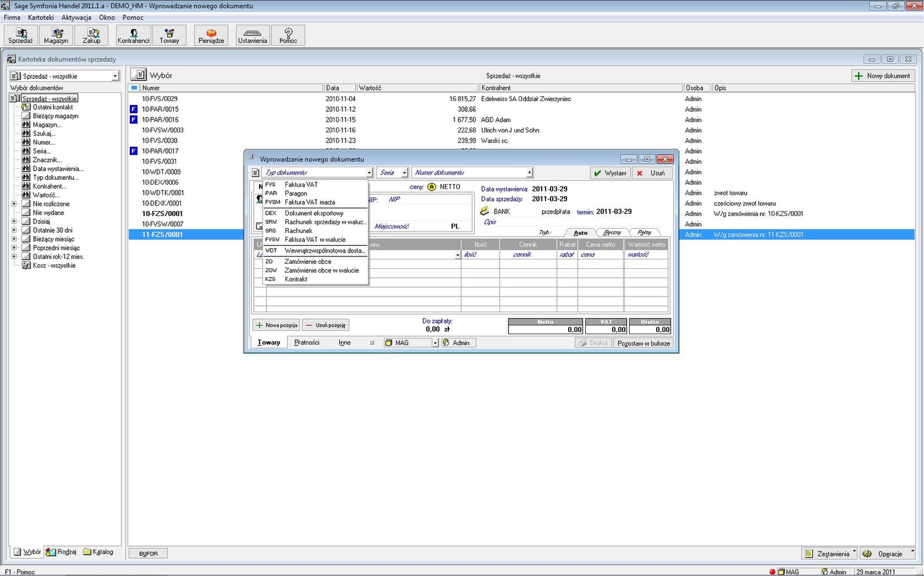
Task: Open the Pomoc toolbar button
Action: tap(288, 35)
